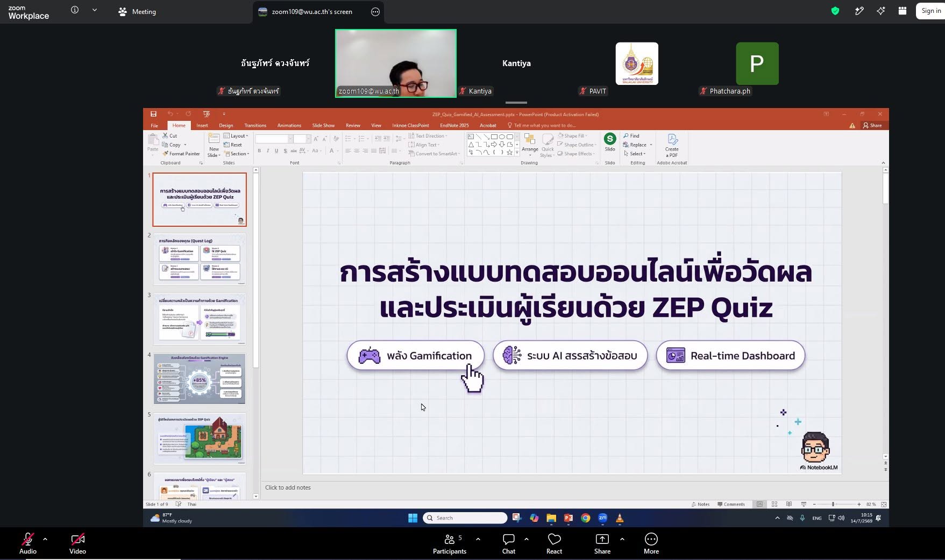Click the Format Painter tool
Screen dimensions: 945x560
pos(181,154)
